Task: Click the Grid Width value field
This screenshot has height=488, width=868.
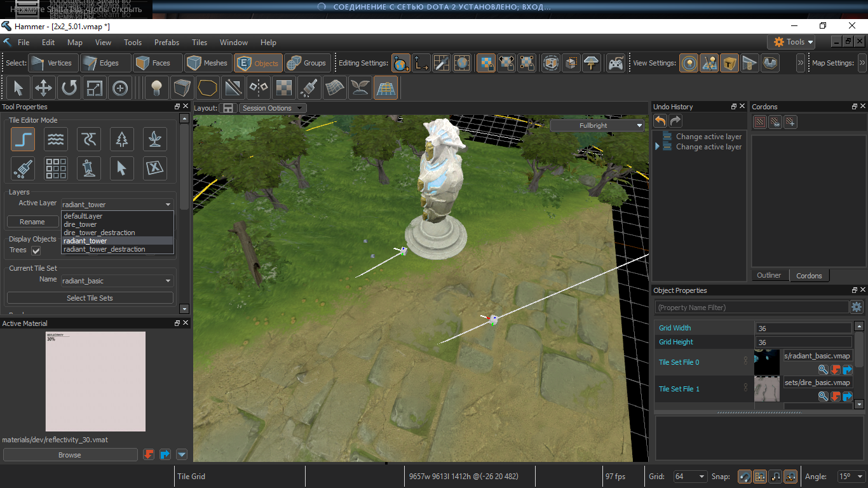Action: coord(803,329)
